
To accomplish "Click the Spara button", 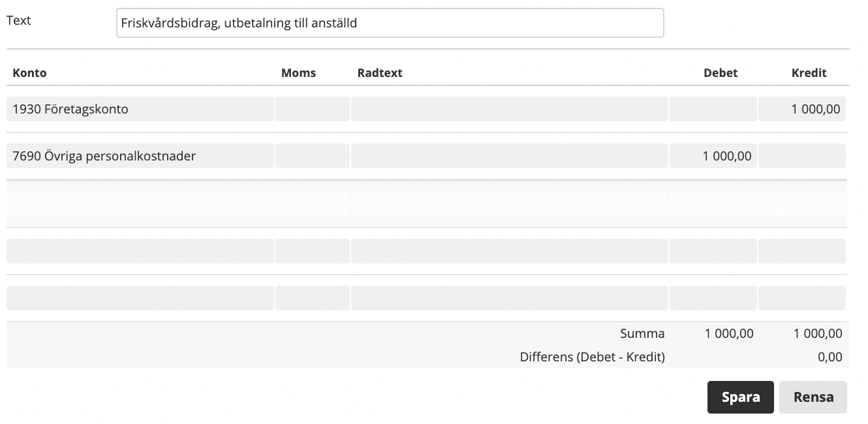I will pyautogui.click(x=740, y=397).
